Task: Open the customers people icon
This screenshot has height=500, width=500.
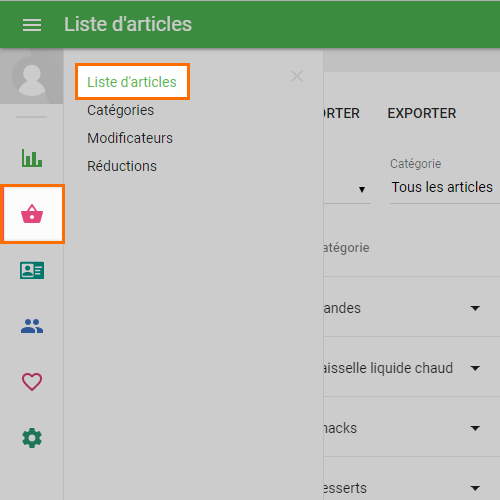Action: click(32, 326)
